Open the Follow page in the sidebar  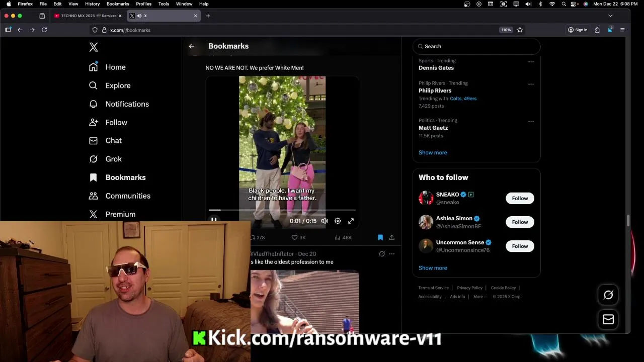click(108, 122)
